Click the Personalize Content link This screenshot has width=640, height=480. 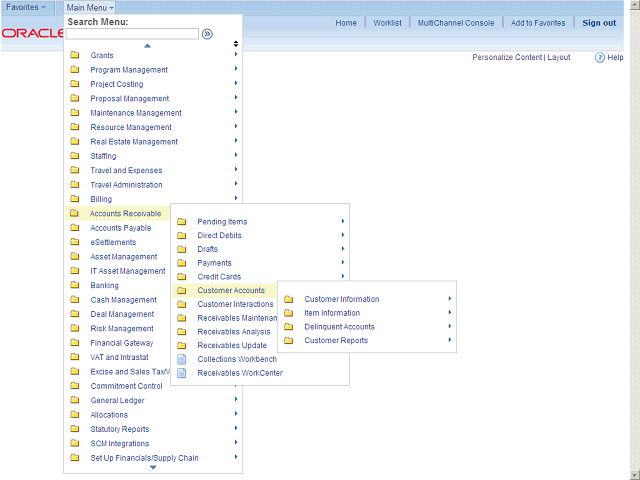[x=507, y=58]
